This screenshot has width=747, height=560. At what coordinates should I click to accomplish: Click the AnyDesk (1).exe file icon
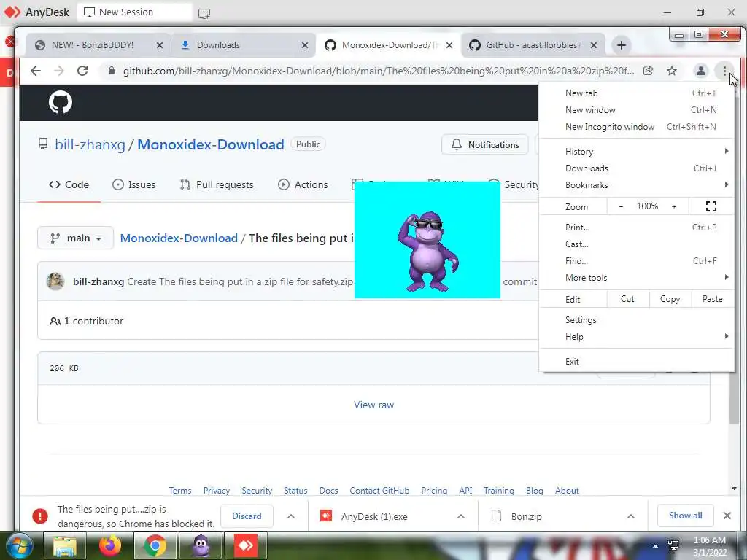326,516
